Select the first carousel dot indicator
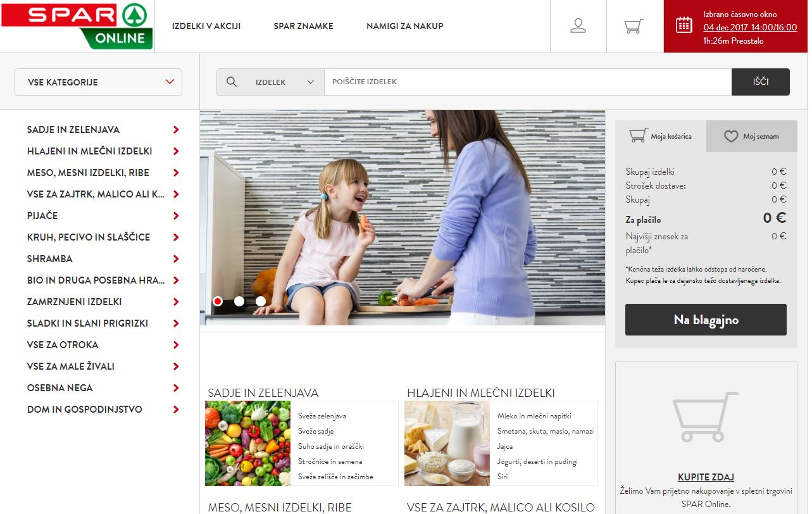This screenshot has height=514, width=812. tap(218, 301)
